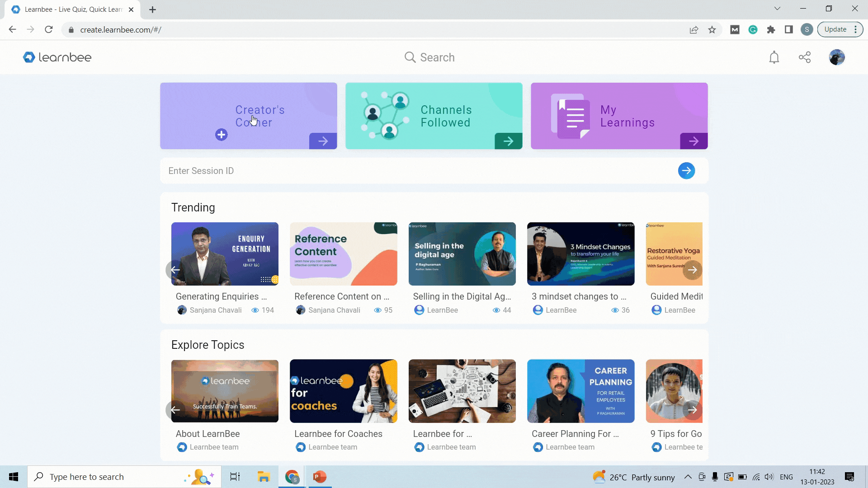
Task: Submit session ID with blue arrow button
Action: pos(686,171)
